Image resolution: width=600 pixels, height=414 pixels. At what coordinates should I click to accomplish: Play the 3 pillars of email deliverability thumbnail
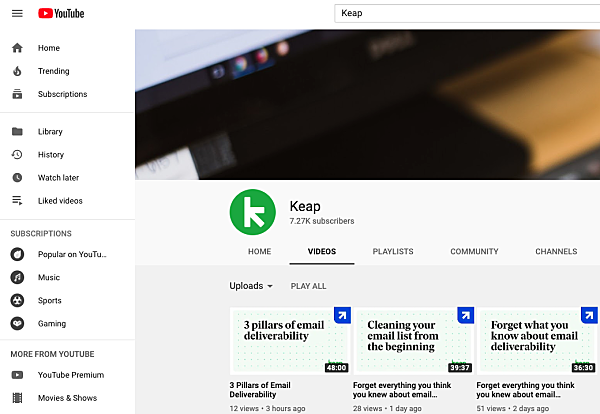click(290, 341)
